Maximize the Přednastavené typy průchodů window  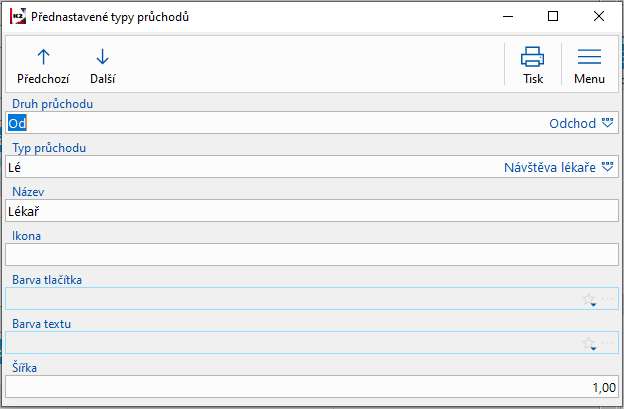pyautogui.click(x=553, y=17)
